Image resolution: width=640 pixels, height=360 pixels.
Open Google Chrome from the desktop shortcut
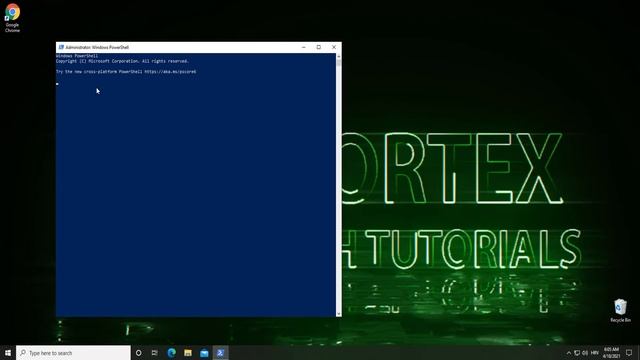click(x=12, y=18)
